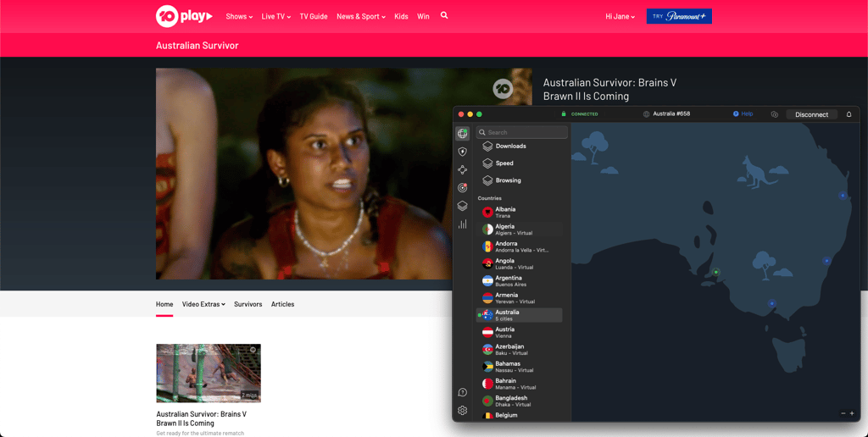Expand the Live TV dropdown menu

[x=276, y=17]
